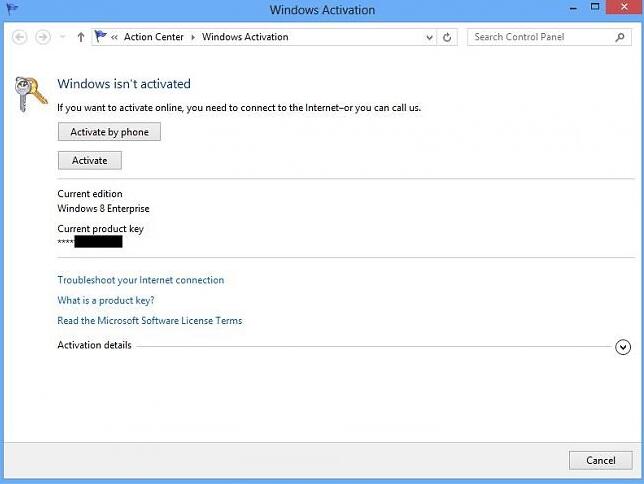The height and width of the screenshot is (484, 644).
Task: Click the Windows isn't activated heading
Action: tap(124, 84)
